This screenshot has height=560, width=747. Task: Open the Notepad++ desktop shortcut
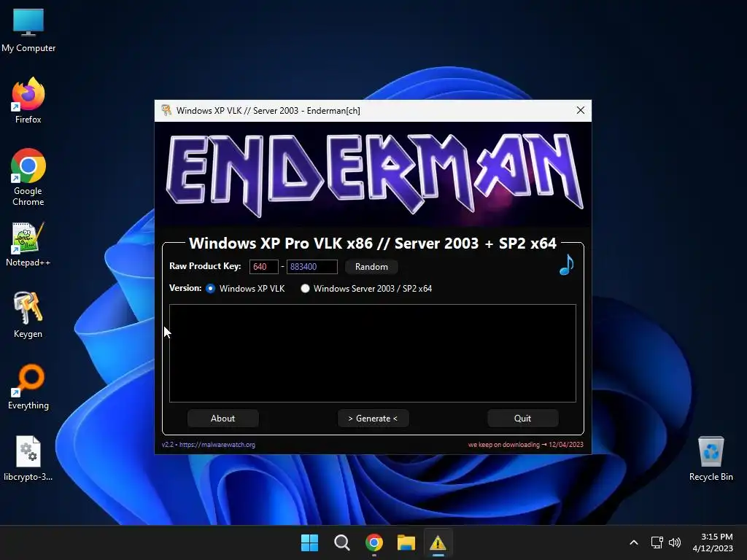point(28,244)
